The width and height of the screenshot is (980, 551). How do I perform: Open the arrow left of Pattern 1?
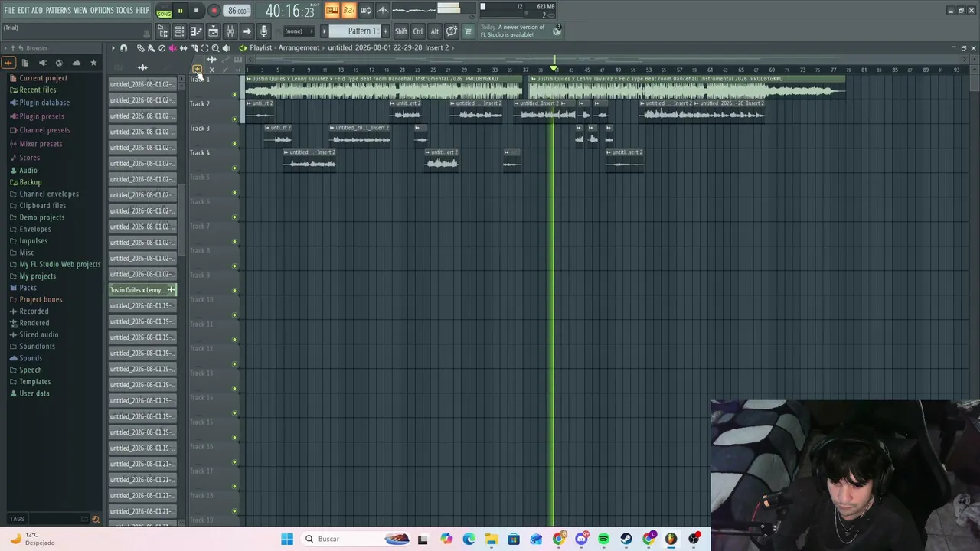[324, 31]
